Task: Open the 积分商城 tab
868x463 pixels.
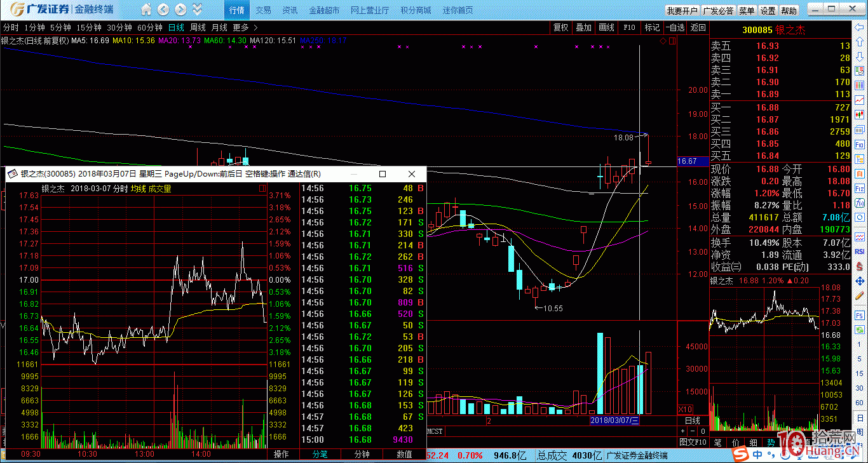Action: click(x=416, y=10)
